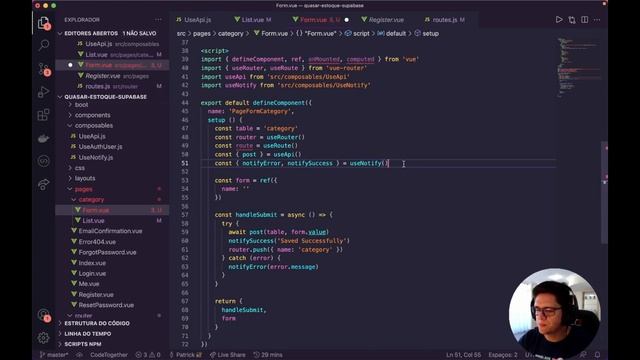Open the Extensions view

(43, 115)
